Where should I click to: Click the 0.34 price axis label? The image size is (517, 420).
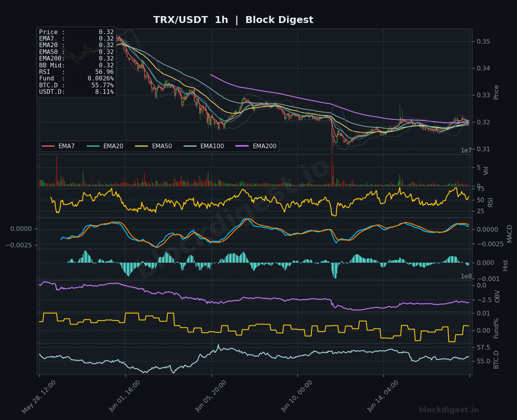click(483, 68)
